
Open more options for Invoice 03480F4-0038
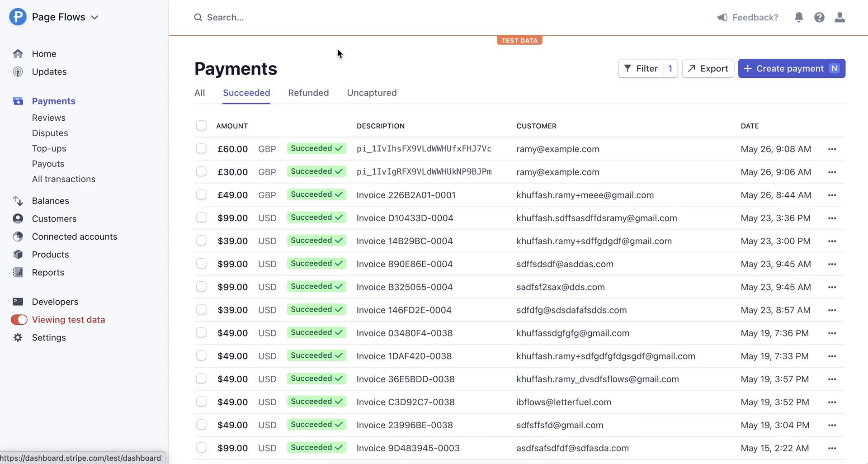tap(832, 333)
